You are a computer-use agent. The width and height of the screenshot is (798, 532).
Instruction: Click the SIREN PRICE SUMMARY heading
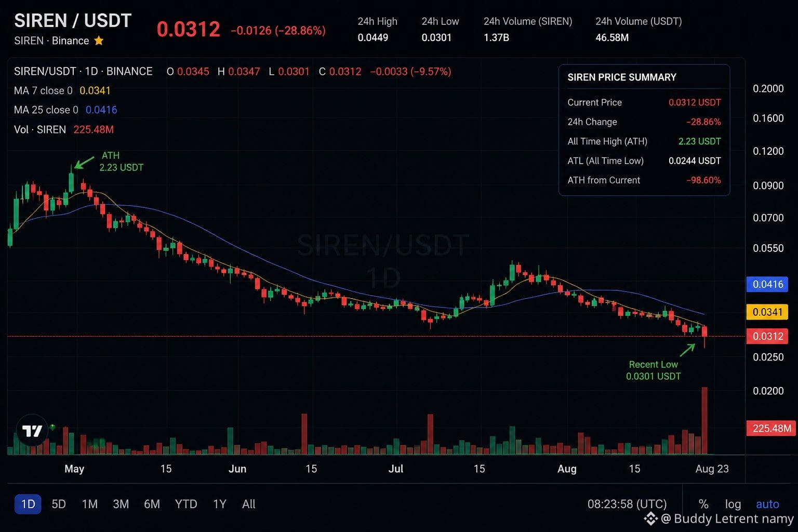click(x=622, y=77)
